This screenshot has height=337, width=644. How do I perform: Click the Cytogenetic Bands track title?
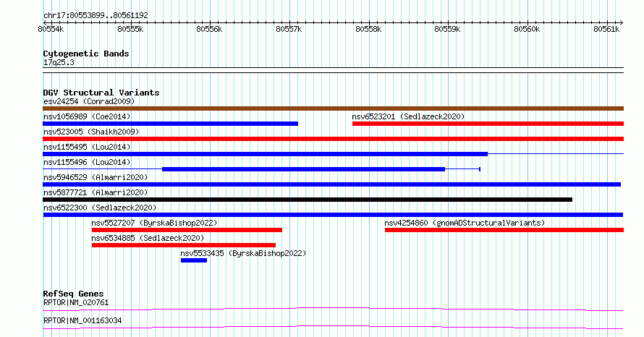(86, 54)
